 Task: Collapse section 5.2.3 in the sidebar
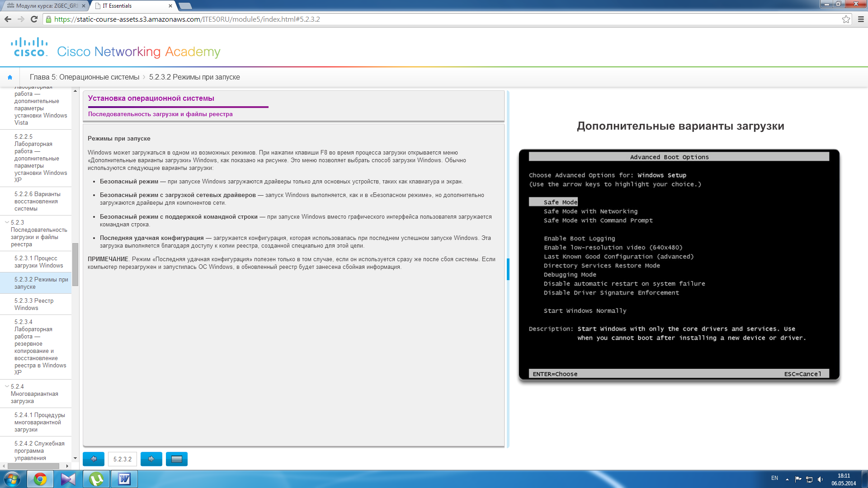pyautogui.click(x=7, y=222)
